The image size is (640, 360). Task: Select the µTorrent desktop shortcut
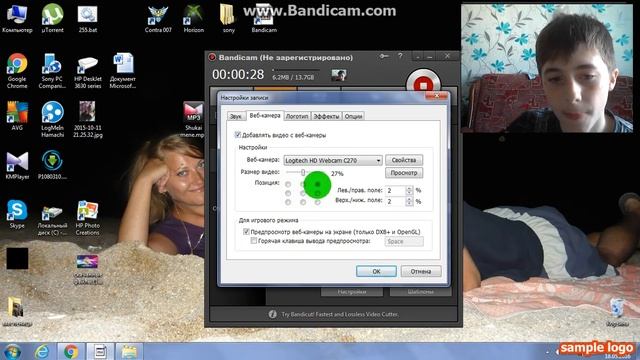tap(52, 18)
